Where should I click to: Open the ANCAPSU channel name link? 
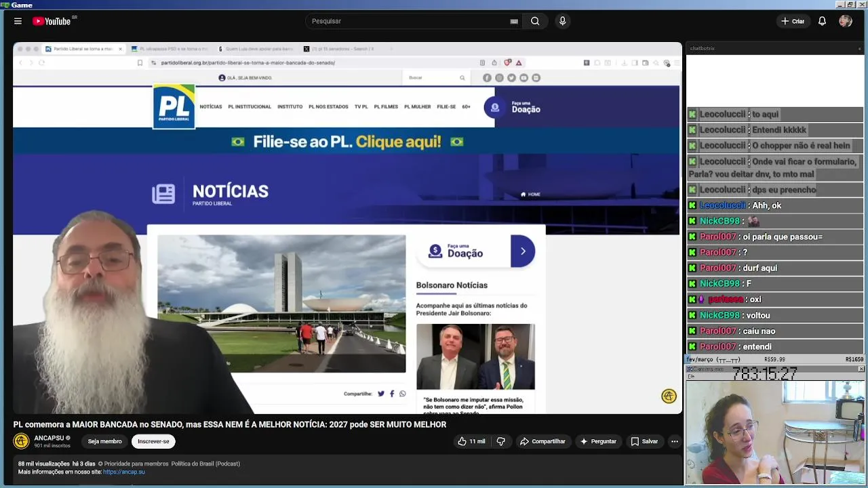point(49,438)
